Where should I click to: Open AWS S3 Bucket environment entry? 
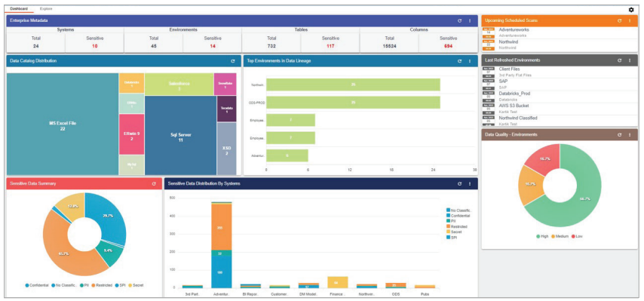coord(560,108)
